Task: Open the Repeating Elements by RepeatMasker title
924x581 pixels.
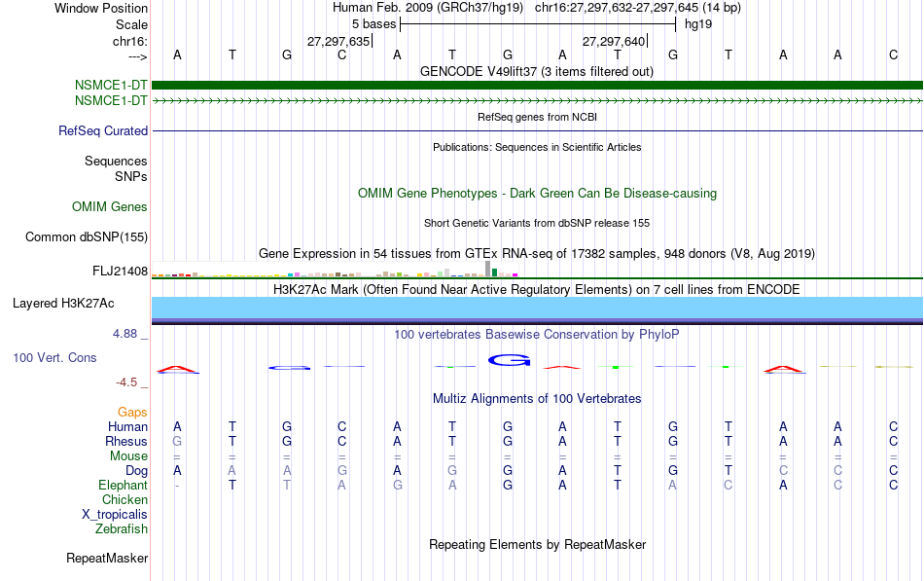Action: coord(537,544)
